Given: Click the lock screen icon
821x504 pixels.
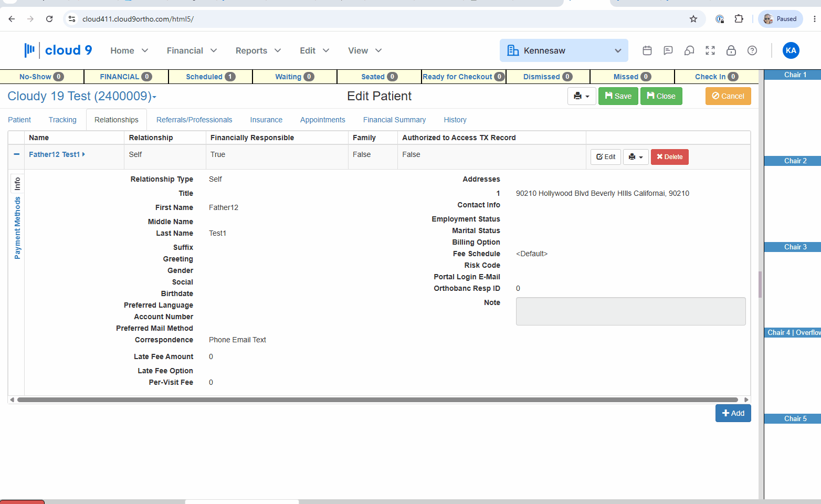Looking at the screenshot, I should tap(731, 50).
